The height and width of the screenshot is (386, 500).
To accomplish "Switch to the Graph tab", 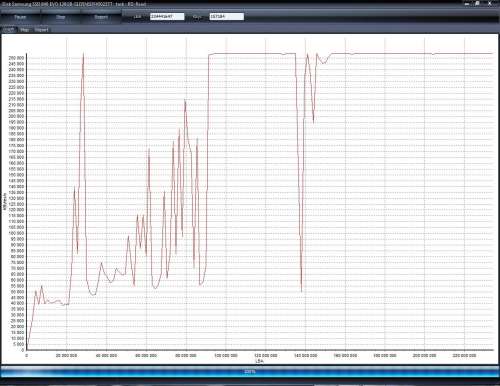I will [x=9, y=30].
